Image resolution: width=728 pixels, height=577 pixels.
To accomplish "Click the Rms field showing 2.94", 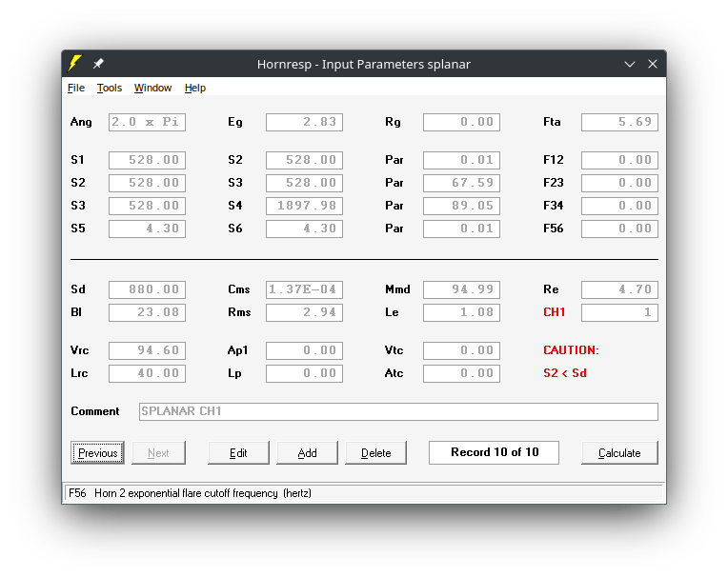I will (304, 312).
